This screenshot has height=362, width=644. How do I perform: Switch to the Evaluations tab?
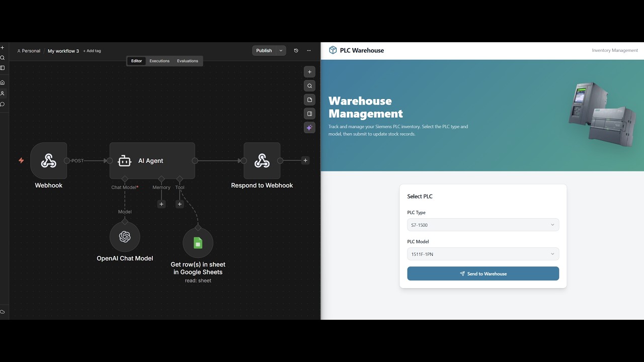coord(188,61)
